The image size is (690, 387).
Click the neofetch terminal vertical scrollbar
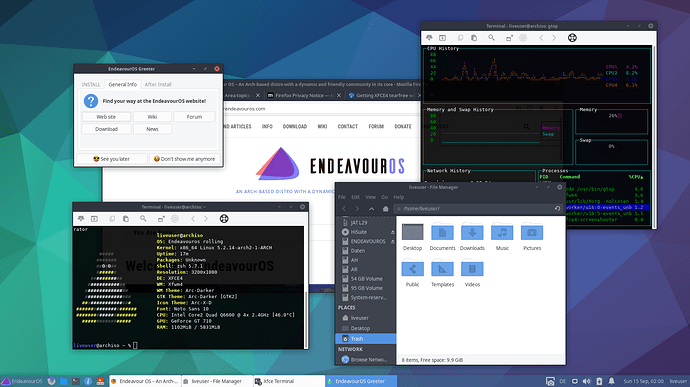(x=306, y=287)
